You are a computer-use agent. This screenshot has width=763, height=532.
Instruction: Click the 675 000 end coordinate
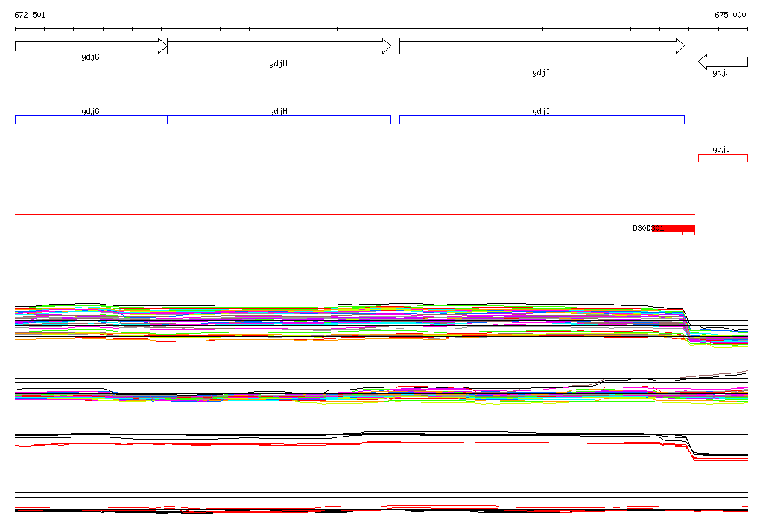(x=730, y=15)
